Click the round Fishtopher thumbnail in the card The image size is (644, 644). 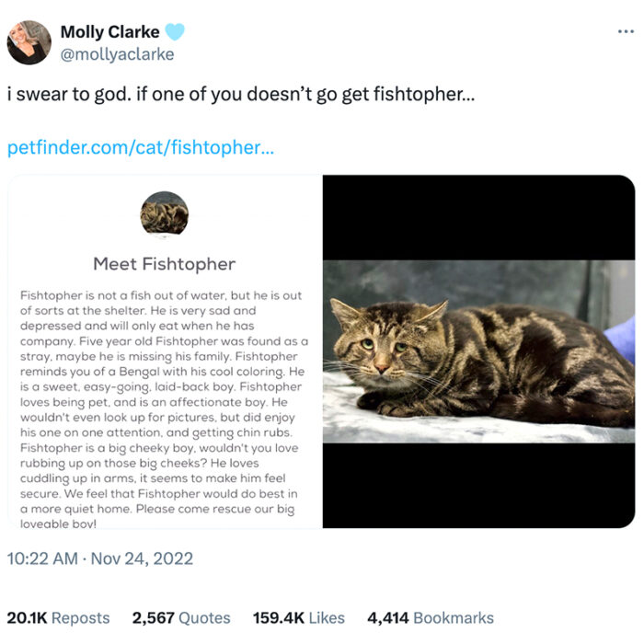pos(165,214)
